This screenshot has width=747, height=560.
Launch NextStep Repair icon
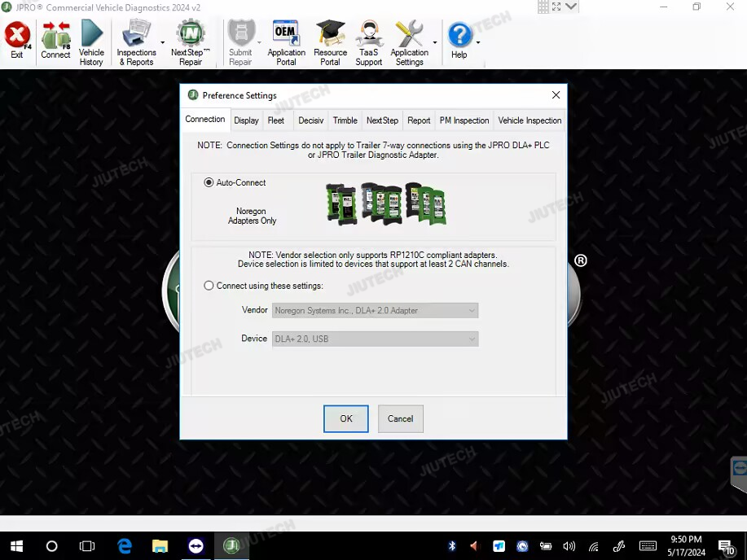(191, 41)
